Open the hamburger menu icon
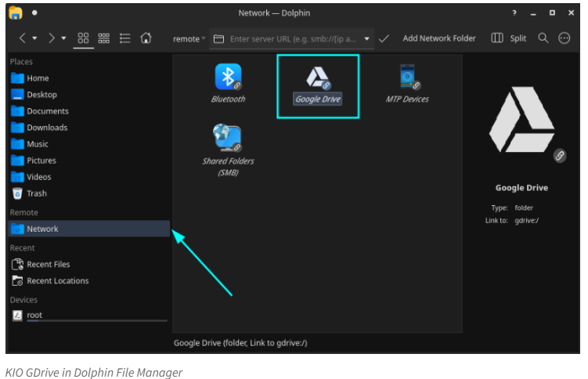 (x=565, y=38)
